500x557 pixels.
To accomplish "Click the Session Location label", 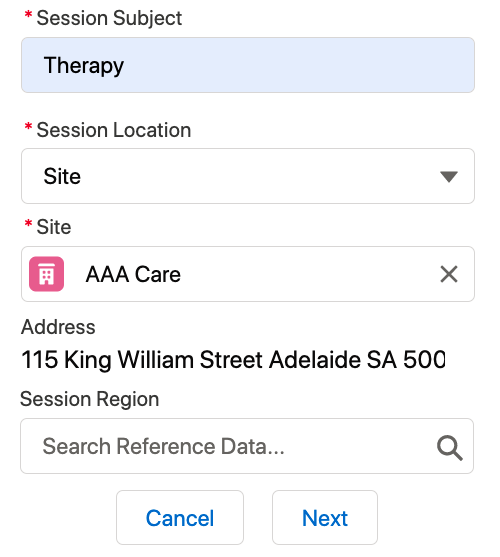I will pos(114,130).
